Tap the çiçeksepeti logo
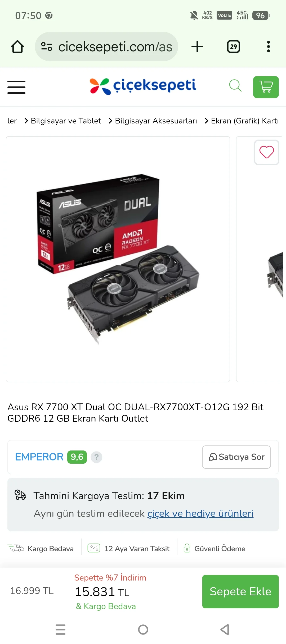This screenshot has height=644, width=286. 143,86
